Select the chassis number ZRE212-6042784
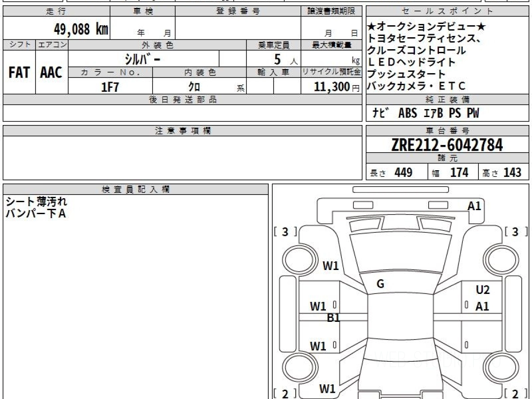532x399 pixels. tap(447, 145)
